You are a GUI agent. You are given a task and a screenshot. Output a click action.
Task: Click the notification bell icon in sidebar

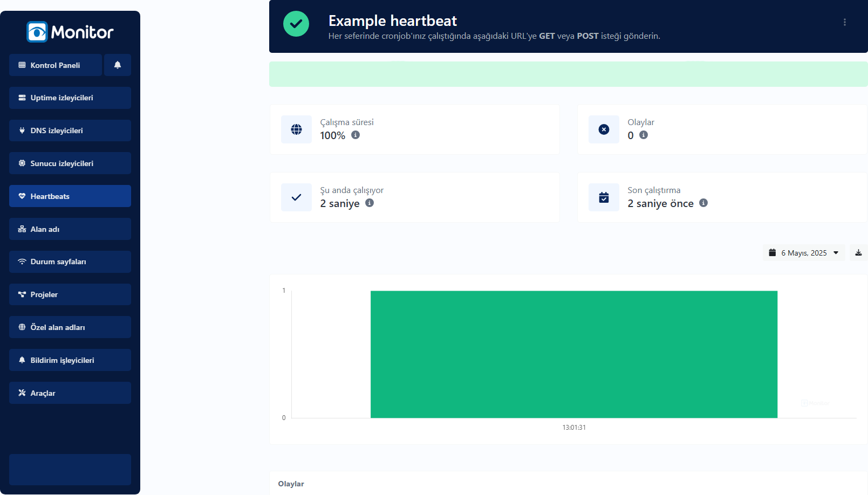coord(118,65)
